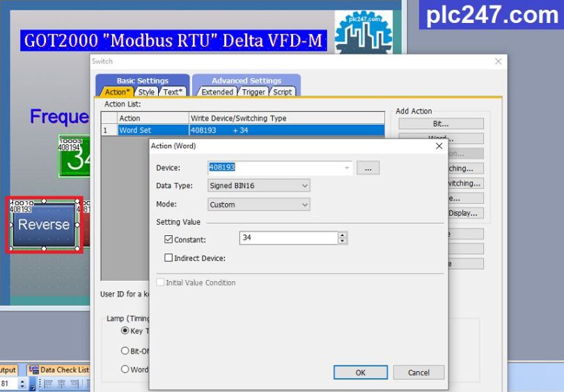Image resolution: width=564 pixels, height=392 pixels.
Task: Increase the Constant value with spinner
Action: point(343,235)
